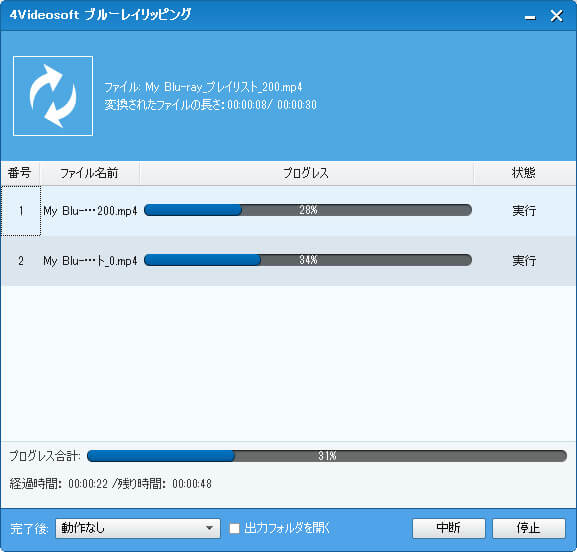Click file name My Blu-…ト_0.mp4
This screenshot has width=577, height=552.
point(90,261)
